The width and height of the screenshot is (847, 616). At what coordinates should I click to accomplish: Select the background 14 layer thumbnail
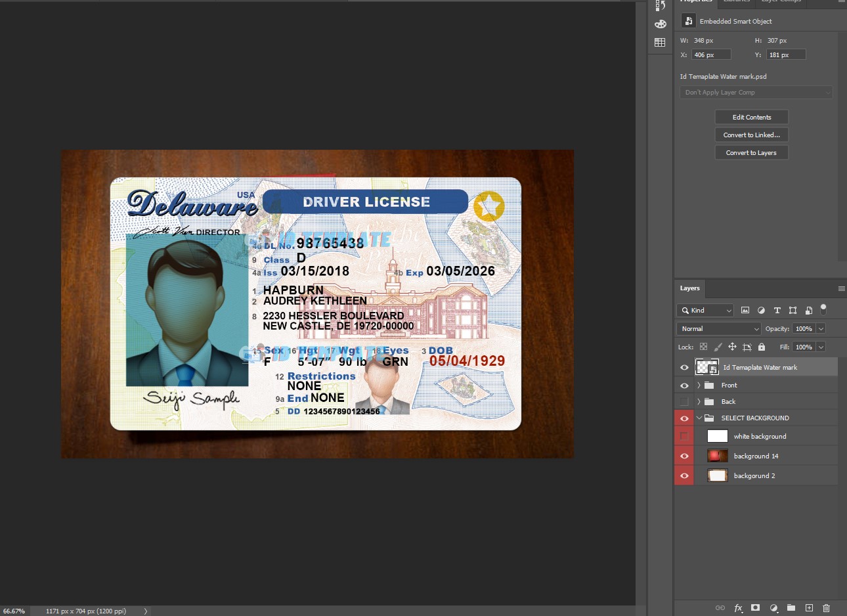tap(717, 456)
